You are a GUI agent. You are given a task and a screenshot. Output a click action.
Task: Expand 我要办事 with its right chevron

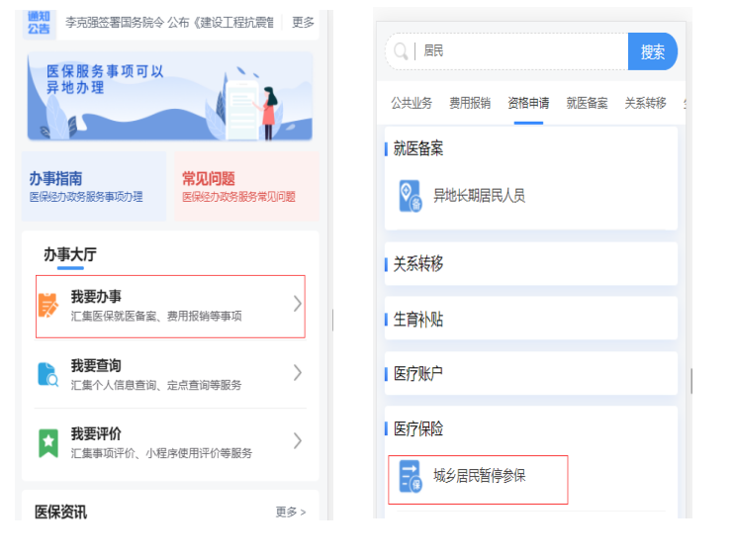click(297, 305)
